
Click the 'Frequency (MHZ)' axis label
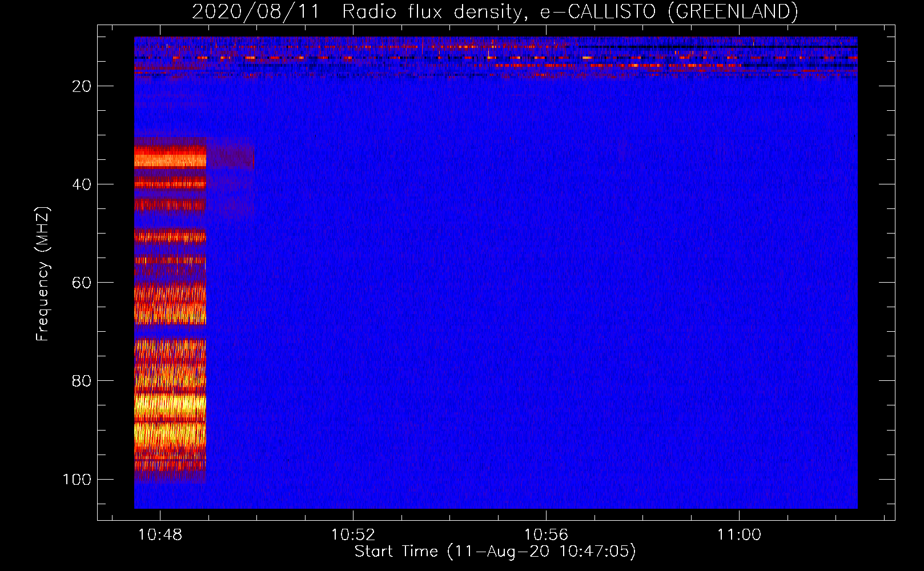tap(43, 274)
